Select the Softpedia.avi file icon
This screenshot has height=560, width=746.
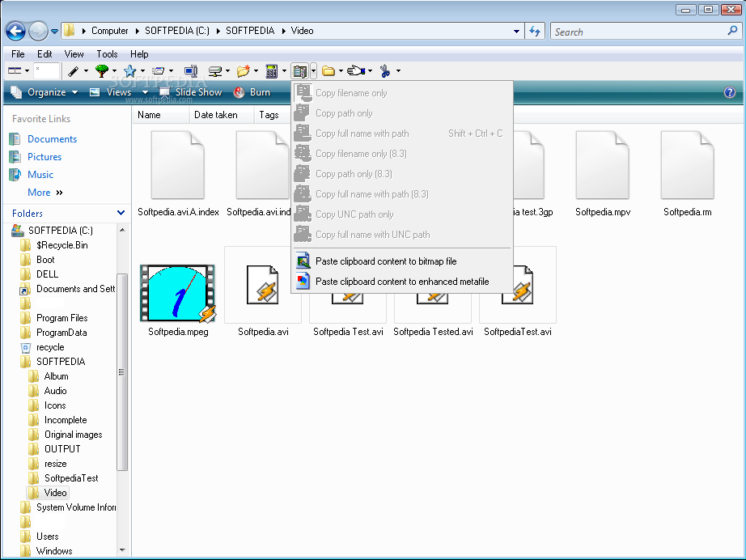[x=263, y=286]
